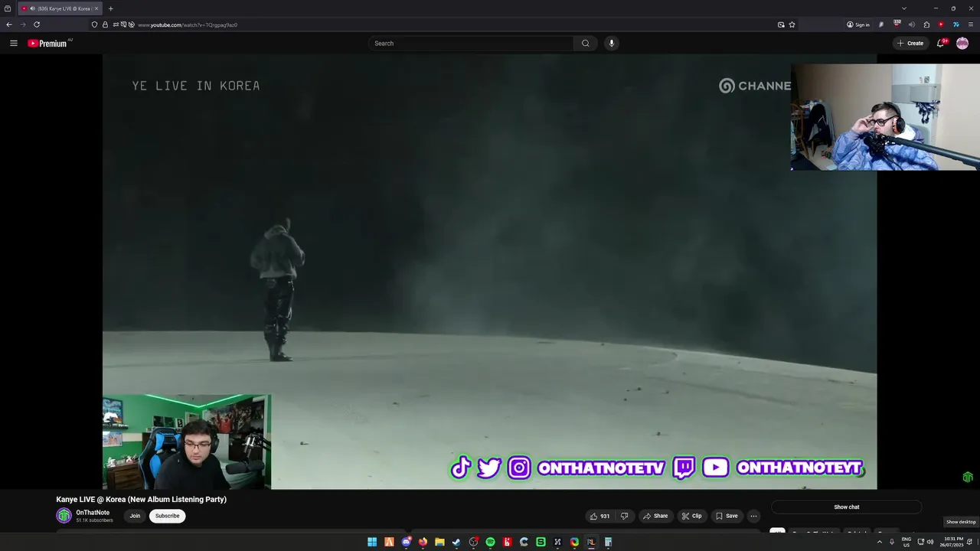Open OnThatNote channel name link
The image size is (980, 551).
[x=93, y=513]
